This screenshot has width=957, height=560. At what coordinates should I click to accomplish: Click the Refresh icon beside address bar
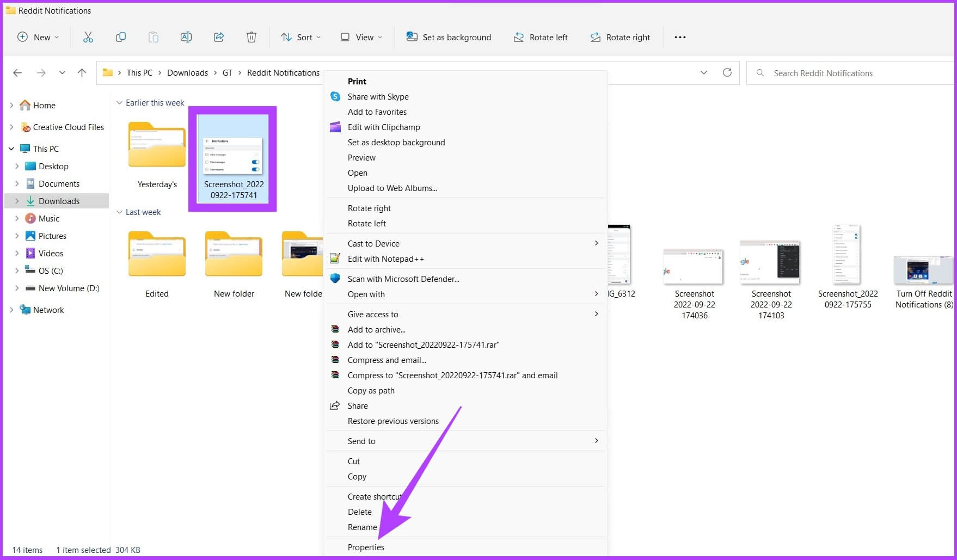(727, 72)
